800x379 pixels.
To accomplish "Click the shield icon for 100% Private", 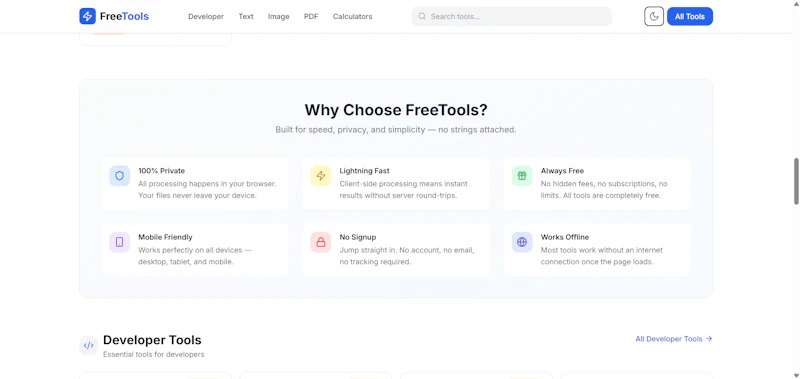I will point(119,176).
